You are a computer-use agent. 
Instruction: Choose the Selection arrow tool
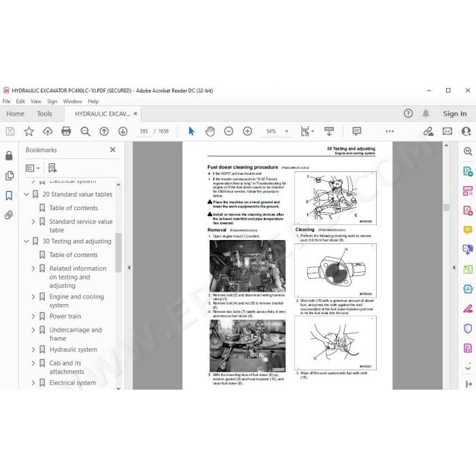coord(191,131)
